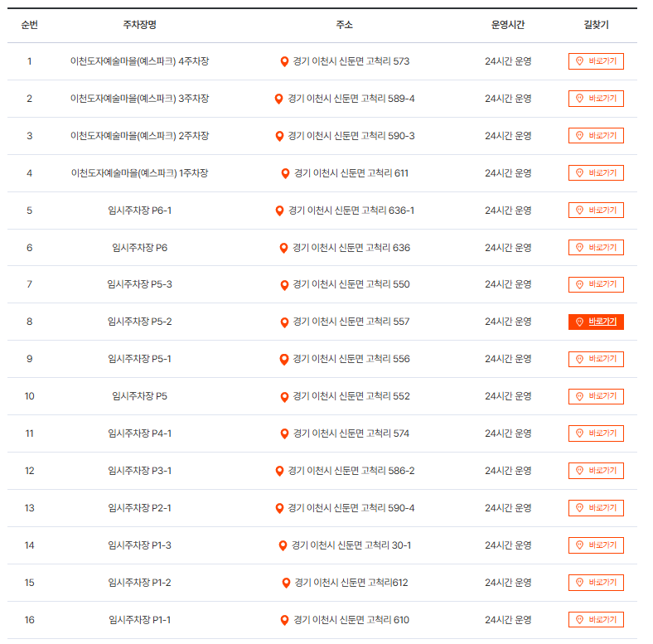This screenshot has width=653, height=644.
Task: Click the map pin beside 고척리 610
Action: 284,620
